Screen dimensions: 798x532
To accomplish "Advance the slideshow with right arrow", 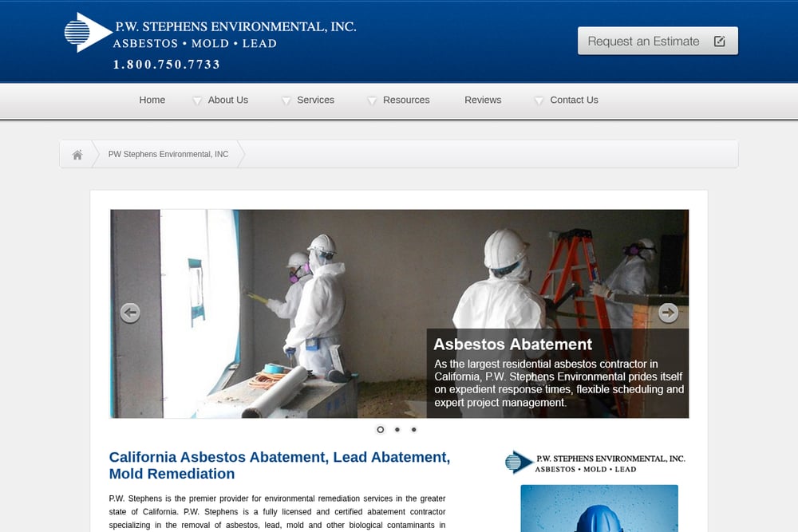I will [668, 313].
